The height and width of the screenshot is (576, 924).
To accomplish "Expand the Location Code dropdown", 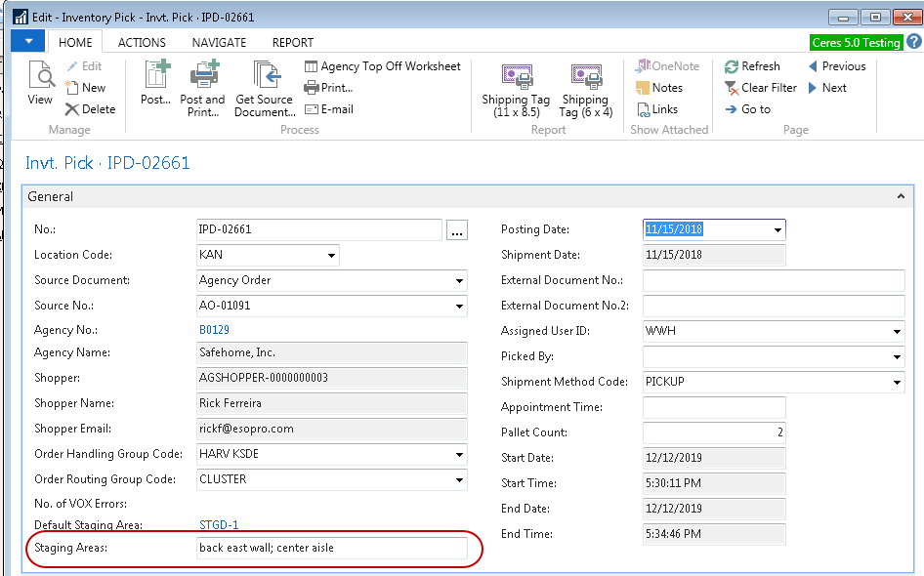I will tap(331, 256).
